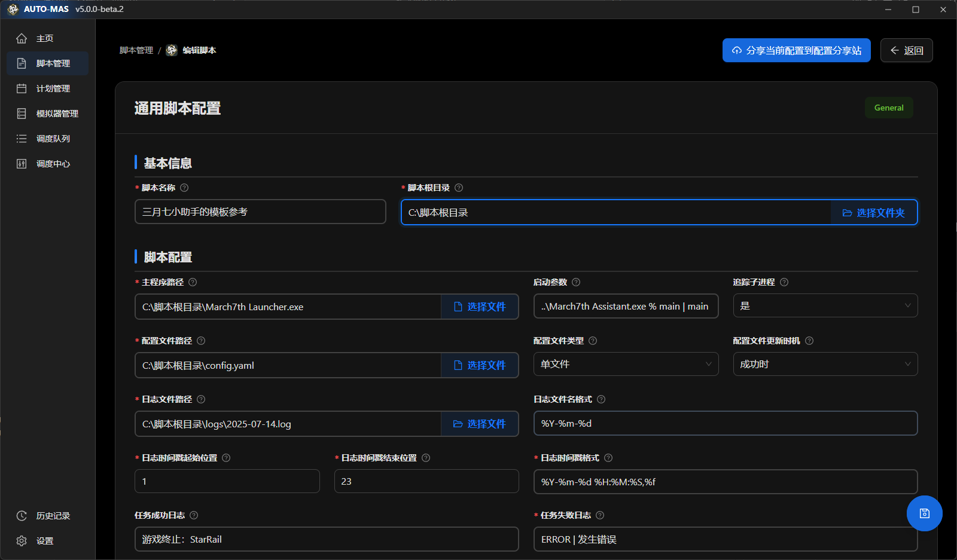Click 分享当前配置到配置分享站 button
This screenshot has width=957, height=560.
coord(796,51)
